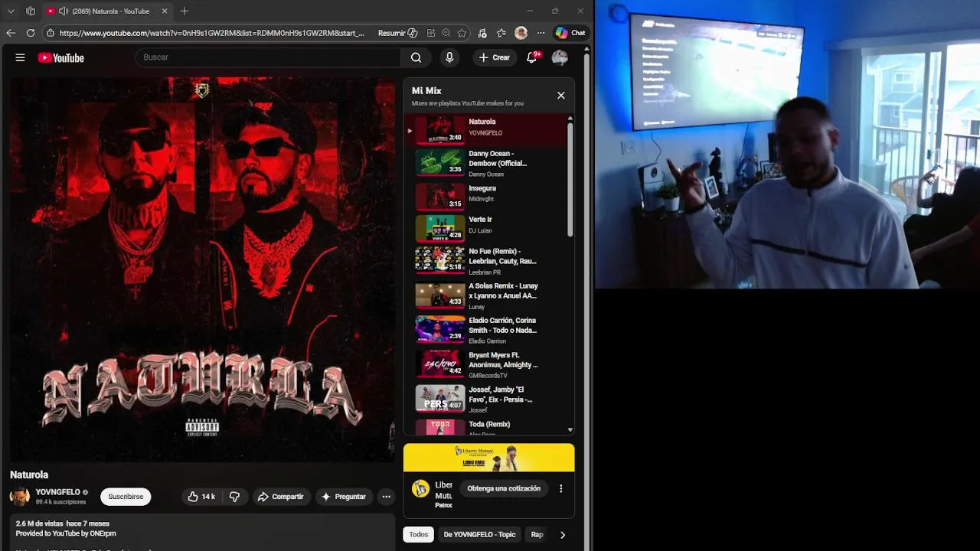The height and width of the screenshot is (551, 980).
Task: Click the browser address bar URL
Action: [x=211, y=33]
